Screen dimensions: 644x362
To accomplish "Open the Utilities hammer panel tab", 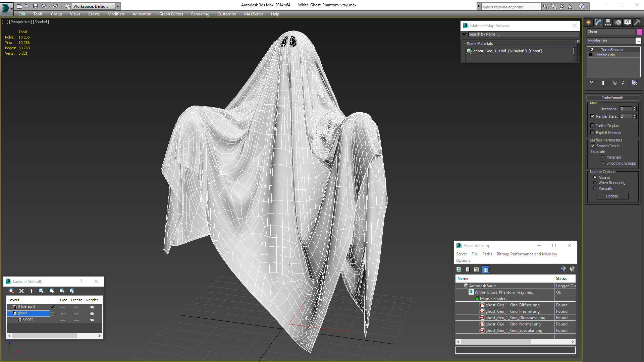I will 637,22.
